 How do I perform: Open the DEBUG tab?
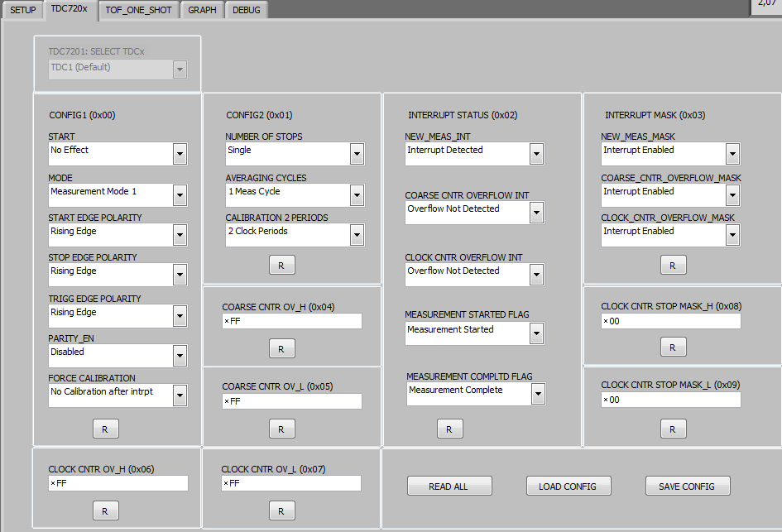(246, 10)
